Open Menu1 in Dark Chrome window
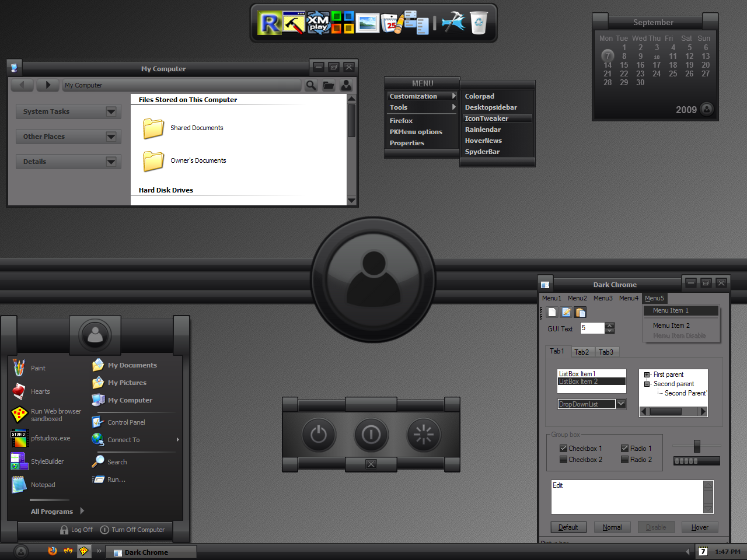 (x=551, y=298)
